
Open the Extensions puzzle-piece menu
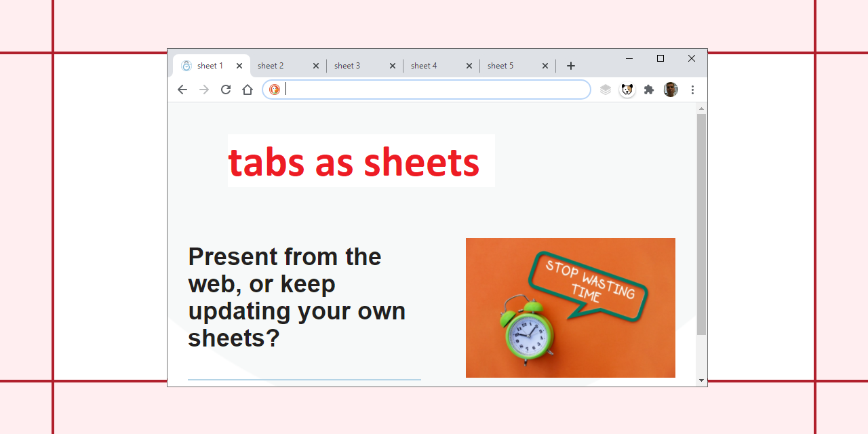point(648,89)
